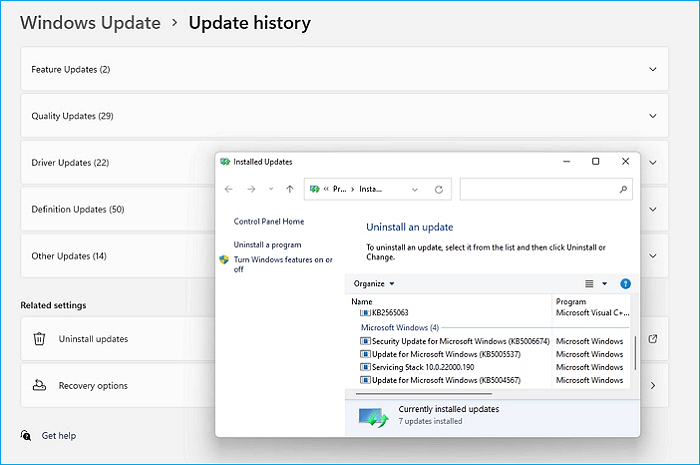This screenshot has width=700, height=465.
Task: Click the Back arrow in Installed Updates
Action: tap(229, 189)
